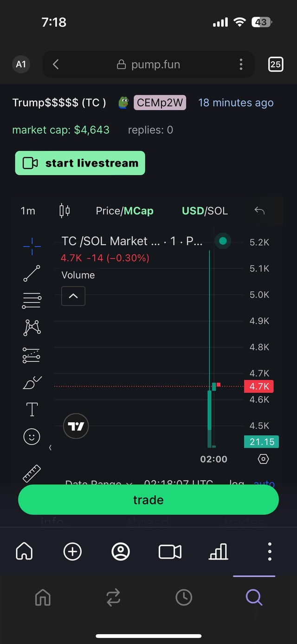
Task: Open the emoji icons tool
Action: click(32, 436)
